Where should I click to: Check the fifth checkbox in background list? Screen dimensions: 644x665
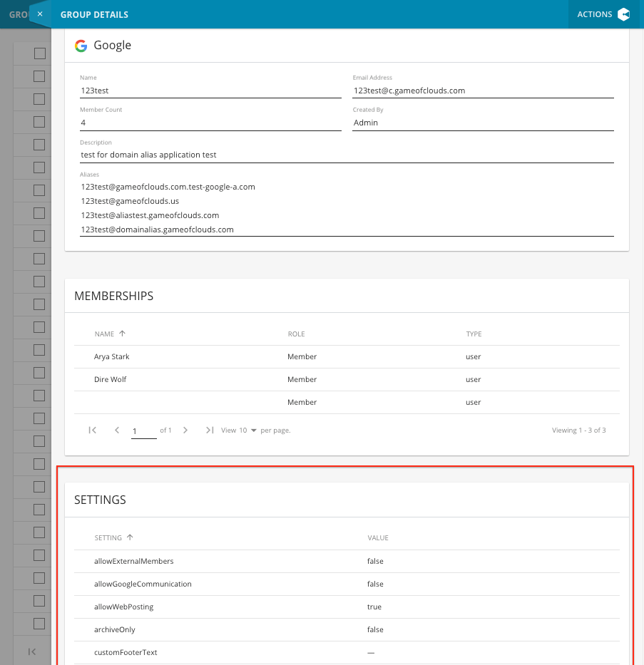coord(39,145)
